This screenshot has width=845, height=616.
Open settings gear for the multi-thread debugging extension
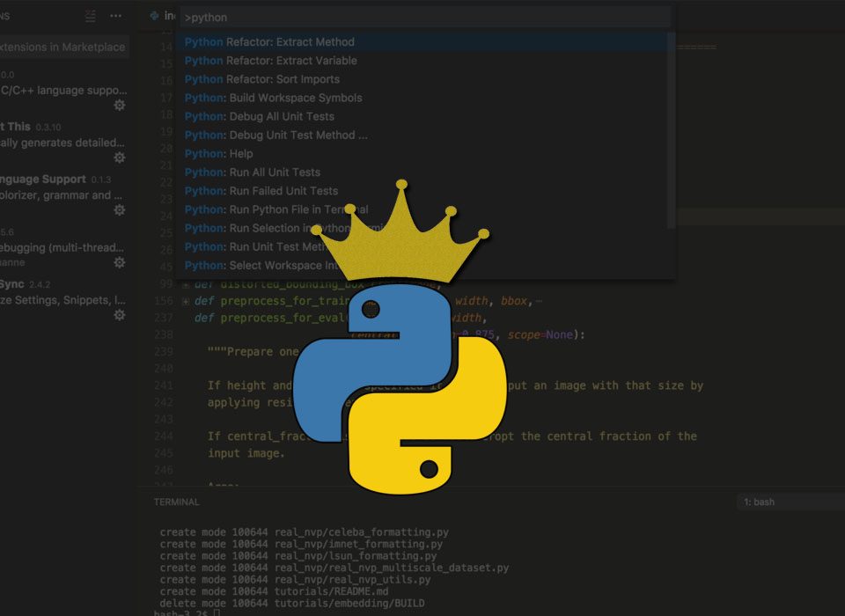pos(121,261)
